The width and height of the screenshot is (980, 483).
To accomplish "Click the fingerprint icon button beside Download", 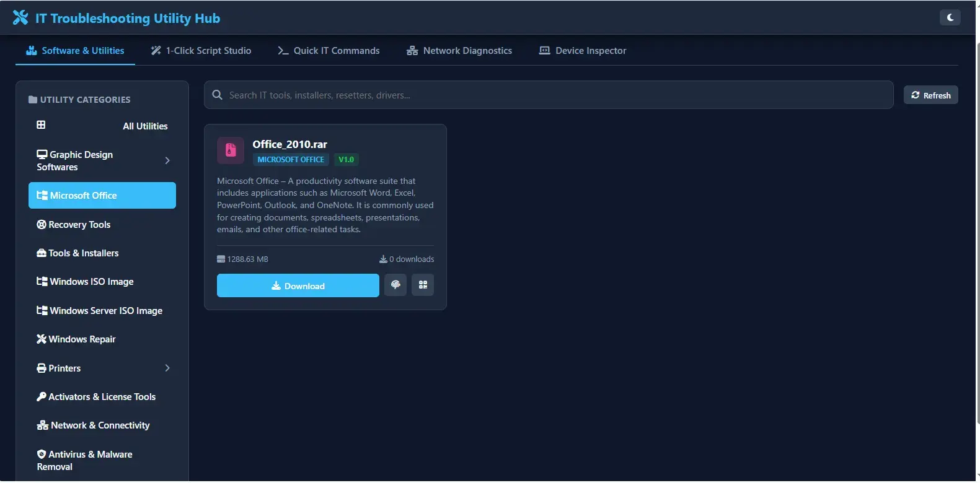I will 395,285.
